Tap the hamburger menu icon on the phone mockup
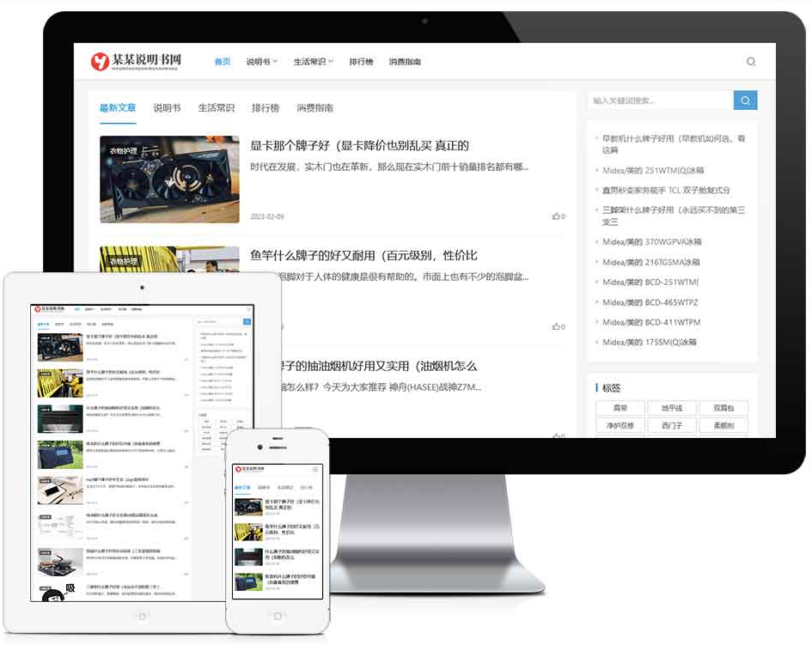 tap(315, 470)
